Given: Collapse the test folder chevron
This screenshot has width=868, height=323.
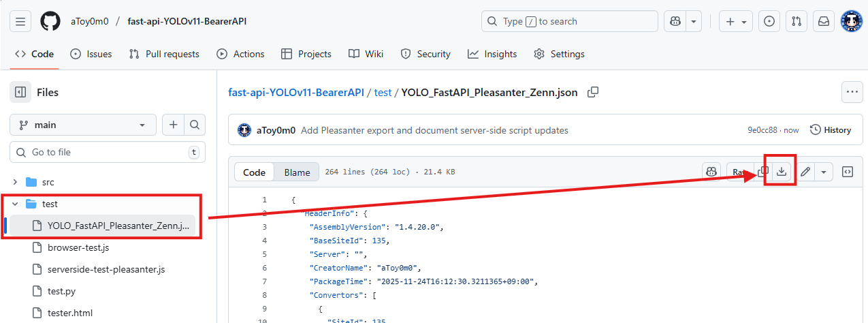Looking at the screenshot, I should (15, 204).
